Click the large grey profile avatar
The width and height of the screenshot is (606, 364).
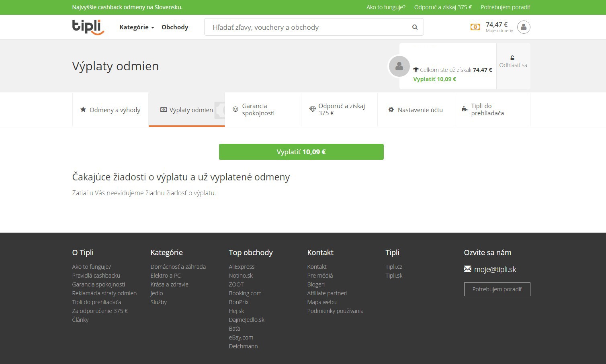pyautogui.click(x=399, y=66)
